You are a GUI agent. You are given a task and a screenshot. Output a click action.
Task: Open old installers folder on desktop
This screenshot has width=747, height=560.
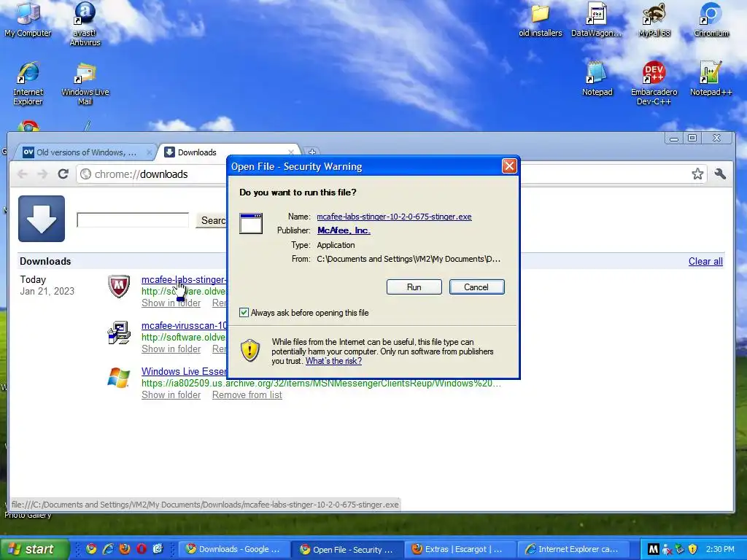541,19
